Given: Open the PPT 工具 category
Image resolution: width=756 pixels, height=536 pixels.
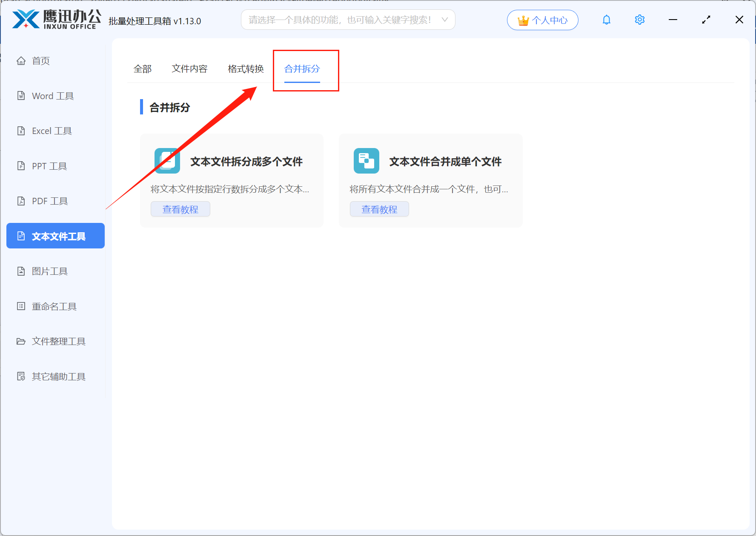Looking at the screenshot, I should 49,166.
